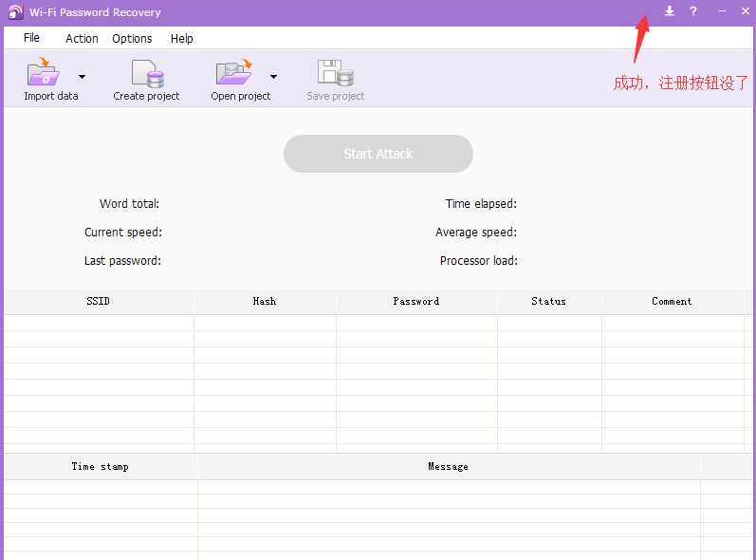
Task: Click the Import data folder icon
Action: click(43, 72)
